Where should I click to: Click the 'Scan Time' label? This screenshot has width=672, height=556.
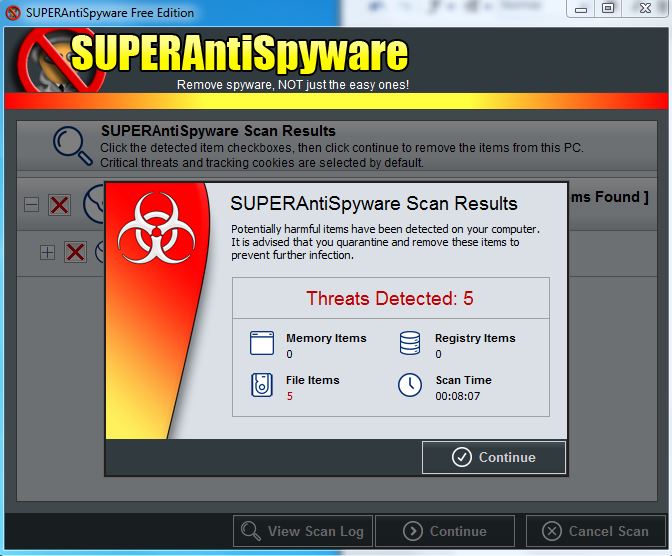pos(463,380)
